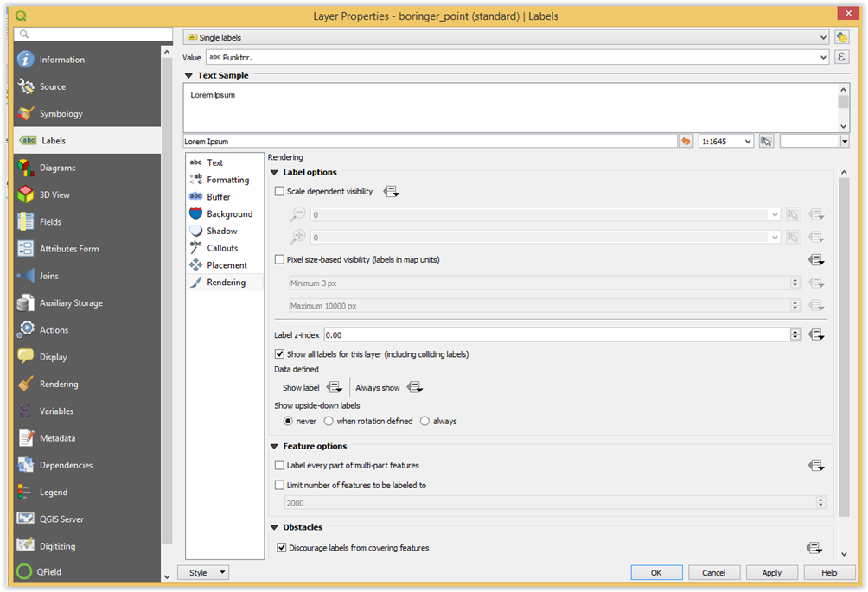The image size is (868, 592).
Task: Open the Fields section in sidebar
Action: (87, 222)
